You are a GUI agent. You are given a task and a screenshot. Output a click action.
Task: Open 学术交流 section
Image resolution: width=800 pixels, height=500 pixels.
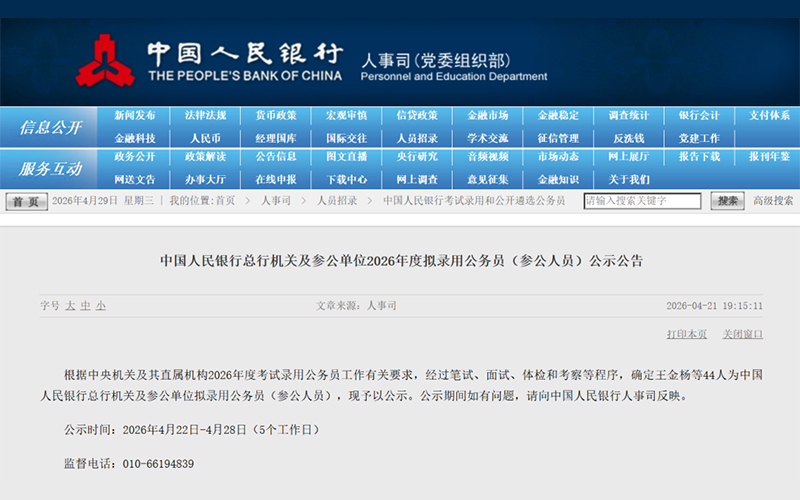tap(488, 139)
